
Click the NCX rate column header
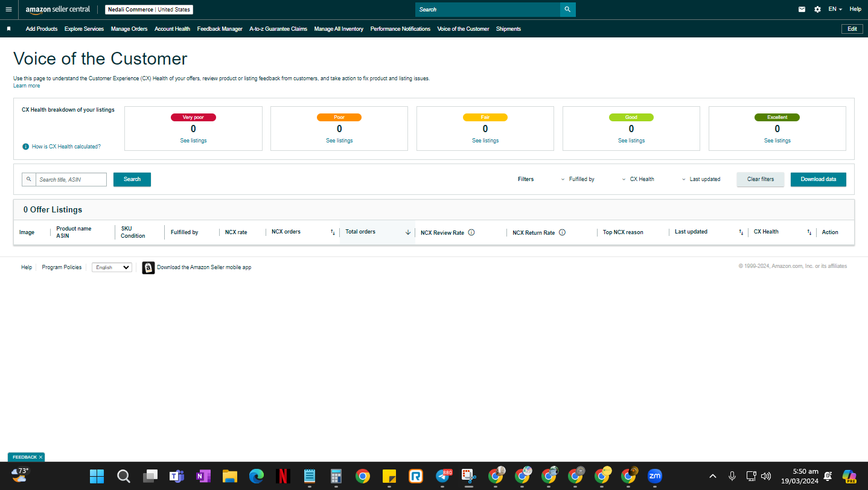(x=236, y=232)
